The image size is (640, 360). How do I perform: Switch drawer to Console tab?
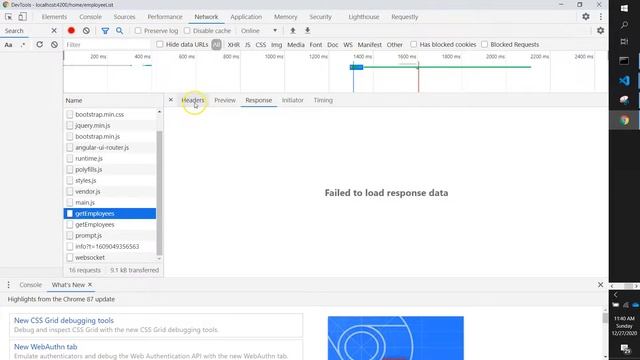point(31,285)
